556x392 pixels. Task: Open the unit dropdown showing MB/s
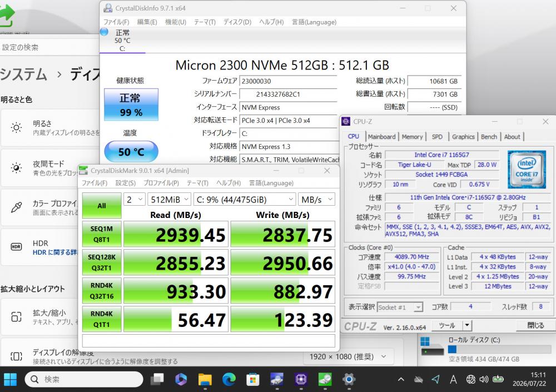point(317,200)
